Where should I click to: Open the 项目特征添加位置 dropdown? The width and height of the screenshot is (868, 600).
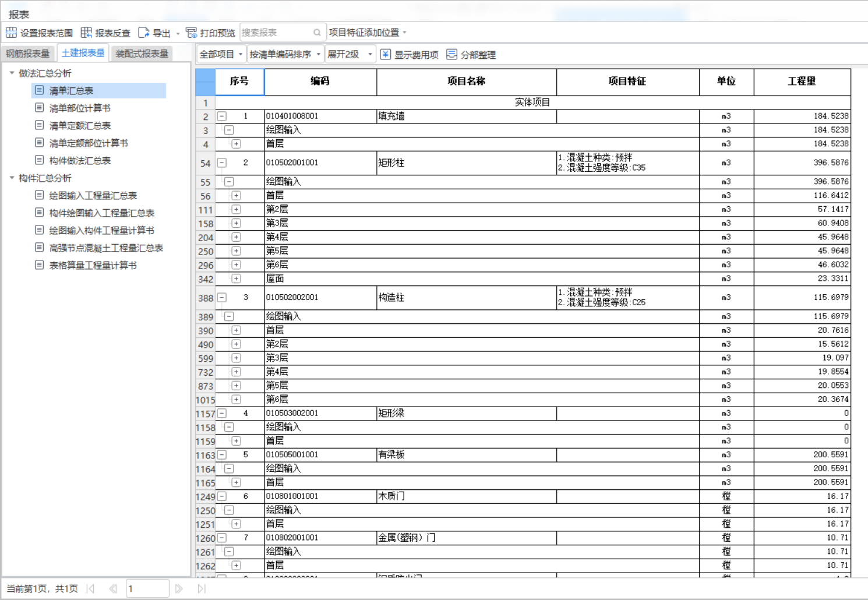tap(404, 33)
